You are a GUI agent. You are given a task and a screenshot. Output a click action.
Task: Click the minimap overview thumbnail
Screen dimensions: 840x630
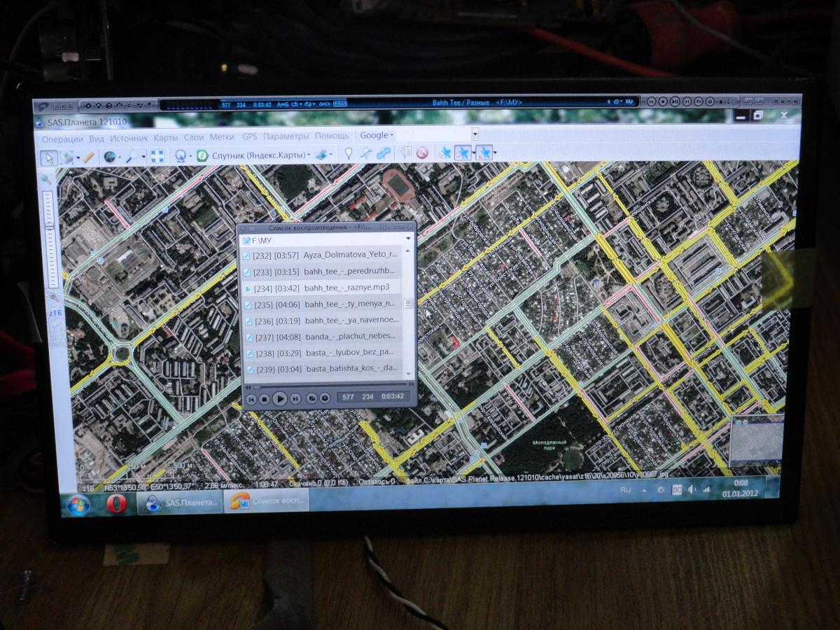click(x=756, y=441)
